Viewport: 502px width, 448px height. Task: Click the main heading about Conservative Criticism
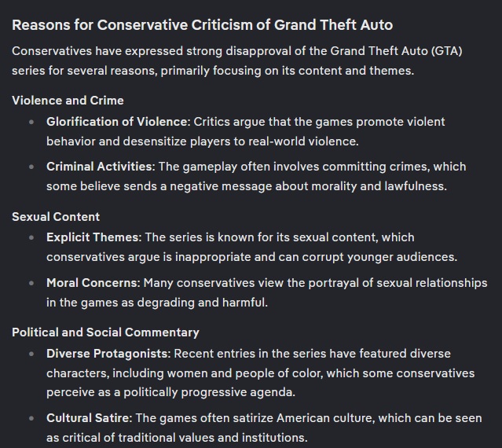(x=203, y=25)
